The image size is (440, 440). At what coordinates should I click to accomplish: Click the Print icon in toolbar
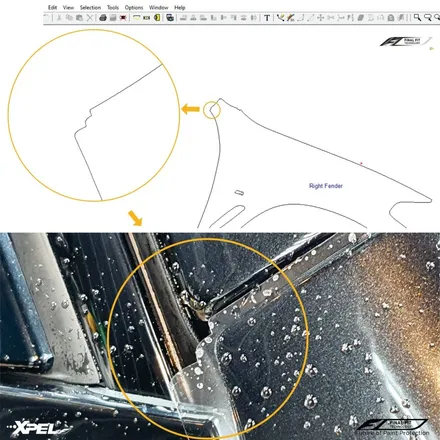coord(103,18)
